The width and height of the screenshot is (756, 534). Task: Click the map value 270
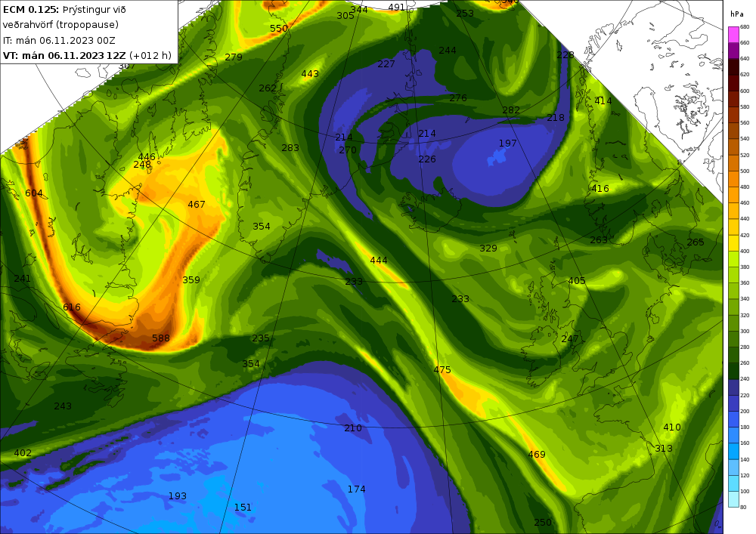coord(348,150)
